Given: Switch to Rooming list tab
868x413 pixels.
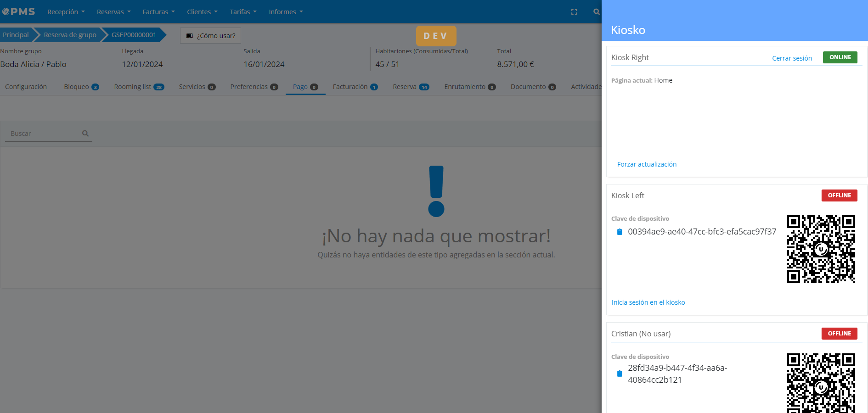Looking at the screenshot, I should [x=139, y=87].
